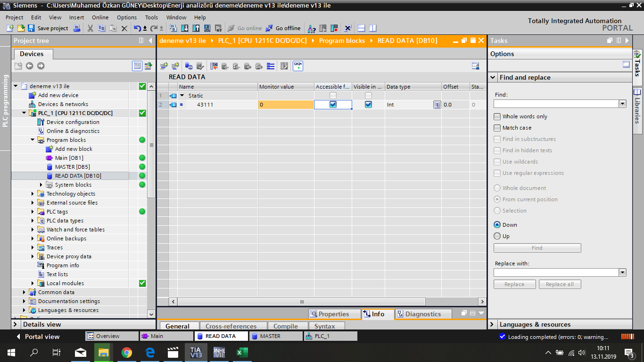Click the Monitor value cell of 43111
Image resolution: width=644 pixels, height=362 pixels.
[286, 105]
